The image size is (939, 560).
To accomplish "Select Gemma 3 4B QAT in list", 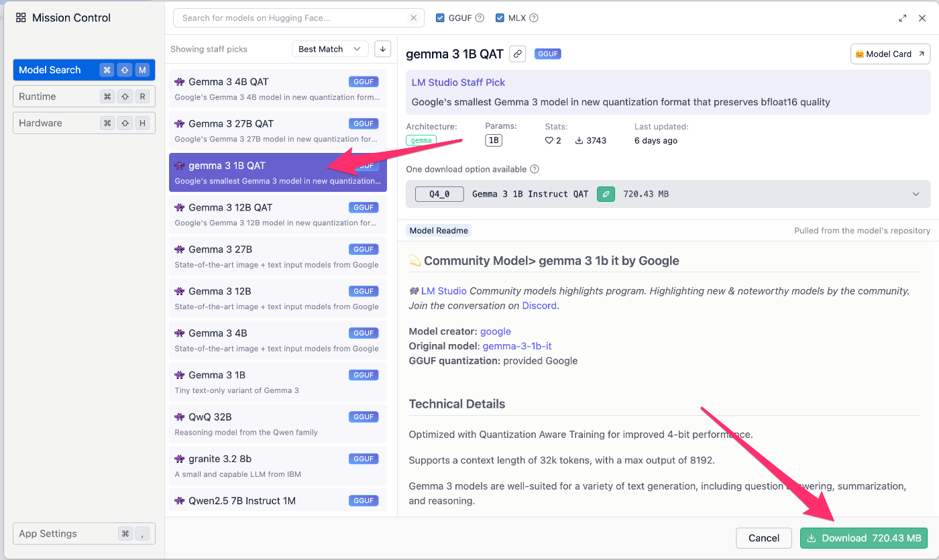I will 278,89.
